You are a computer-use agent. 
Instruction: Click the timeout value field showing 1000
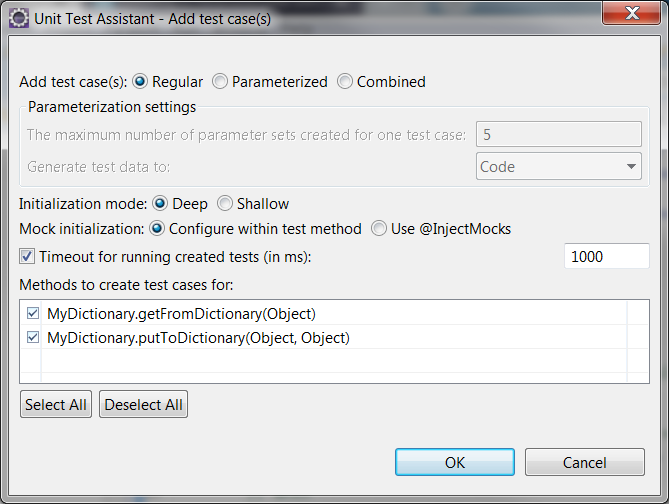coord(607,256)
